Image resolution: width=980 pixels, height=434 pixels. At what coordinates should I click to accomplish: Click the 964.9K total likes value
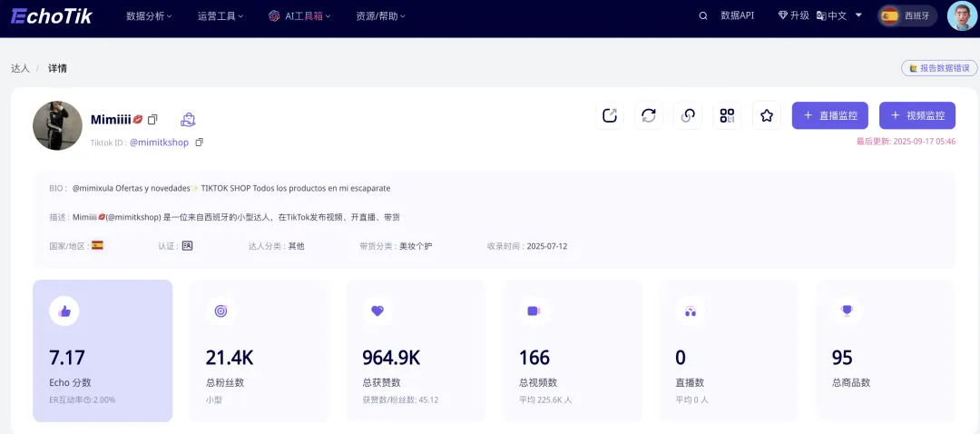pyautogui.click(x=391, y=358)
